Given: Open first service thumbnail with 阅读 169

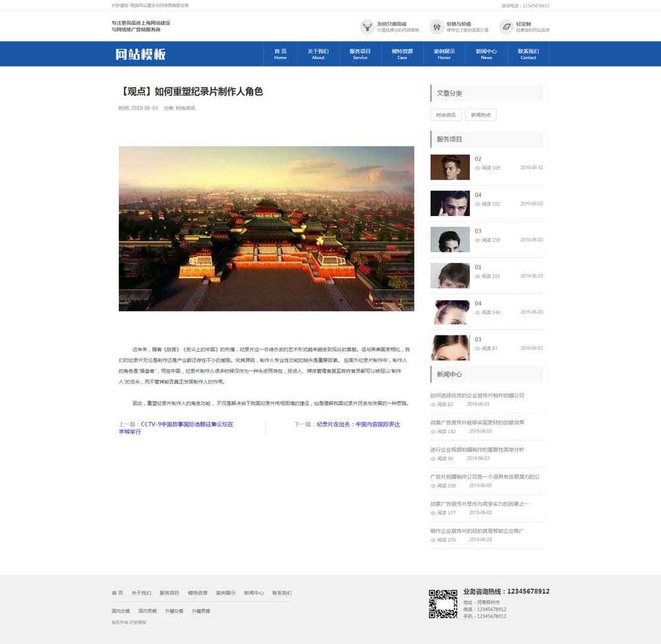Looking at the screenshot, I should click(450, 167).
